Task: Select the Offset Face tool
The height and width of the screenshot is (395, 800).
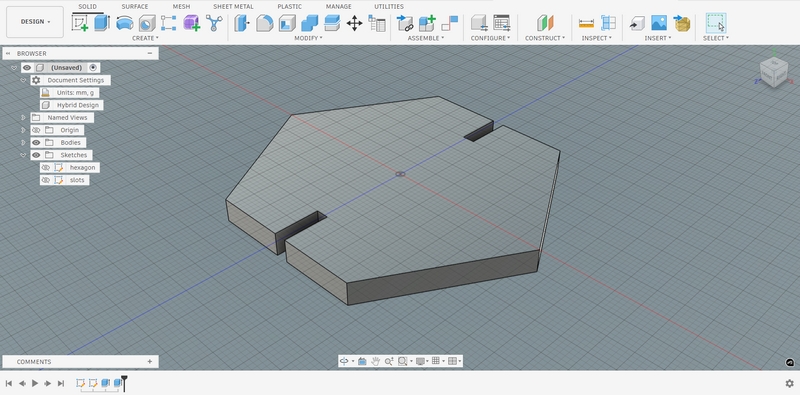Action: coord(332,23)
